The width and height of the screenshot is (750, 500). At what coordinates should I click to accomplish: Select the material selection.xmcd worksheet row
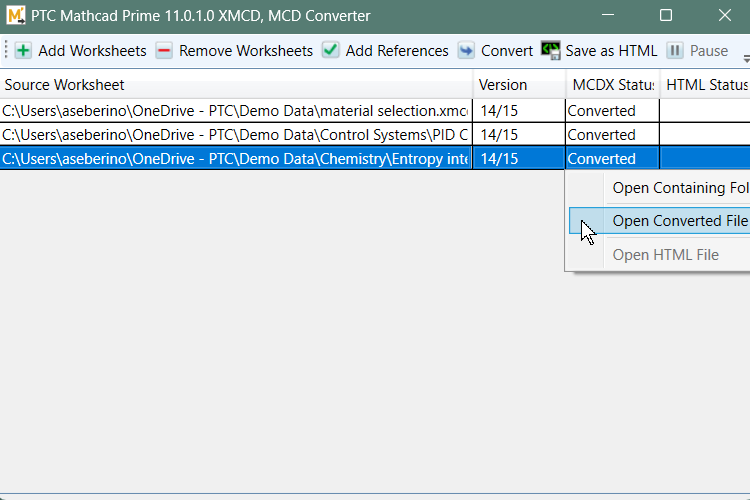tap(236, 111)
